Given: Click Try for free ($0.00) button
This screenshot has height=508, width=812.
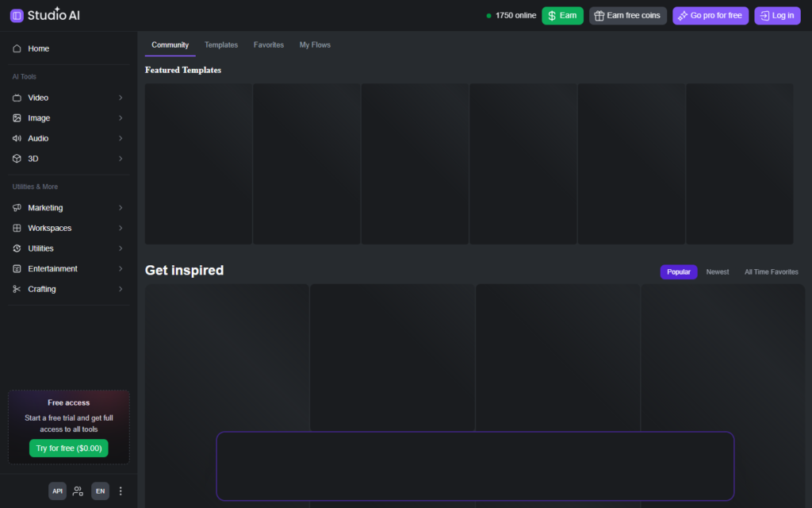Looking at the screenshot, I should pos(69,448).
